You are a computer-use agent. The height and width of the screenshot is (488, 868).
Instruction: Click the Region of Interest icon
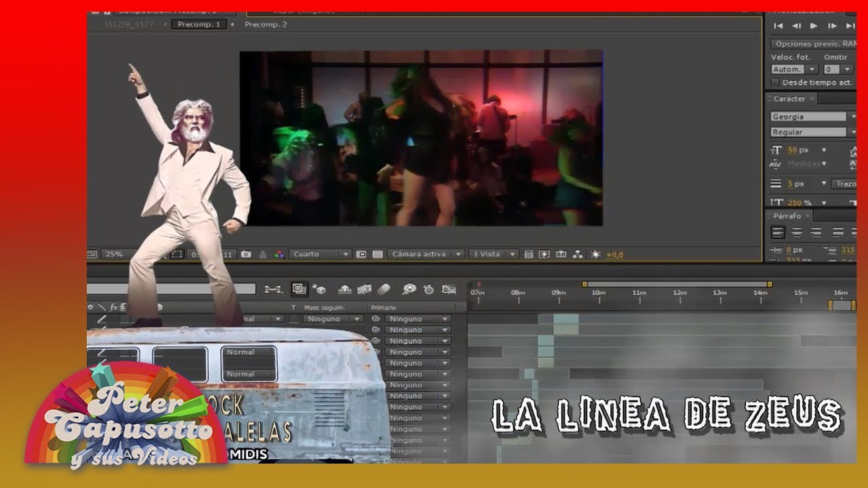361,254
